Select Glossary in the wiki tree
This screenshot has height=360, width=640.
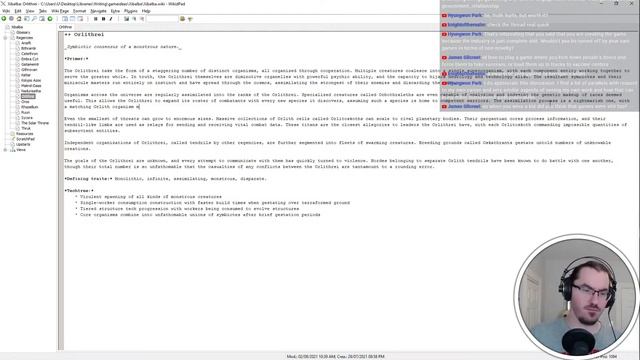click(23, 32)
